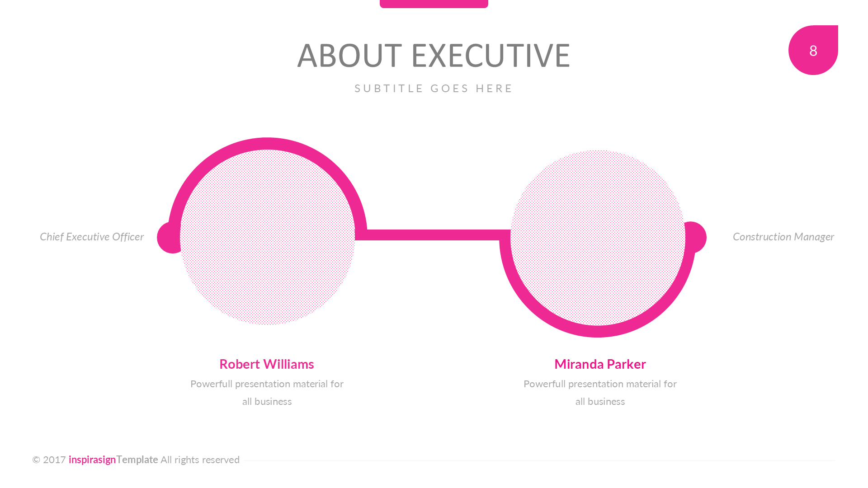The height and width of the screenshot is (488, 868).
Task: Select the Chief Executive Officer label
Action: pos(92,237)
